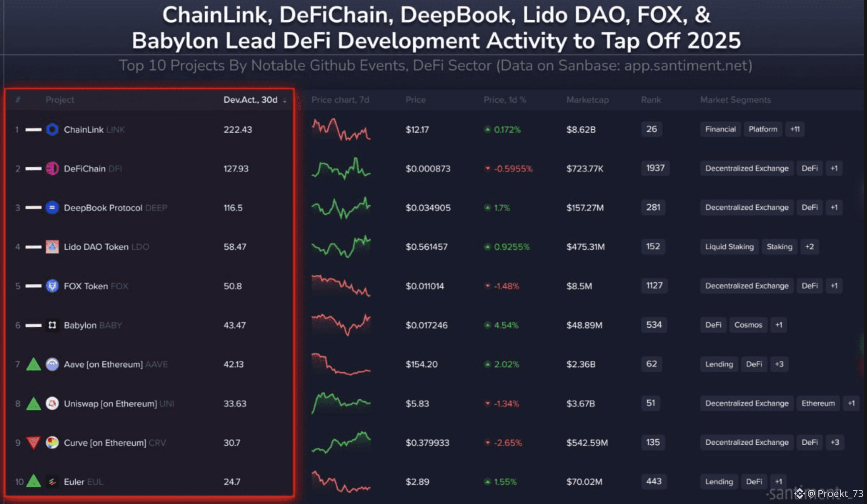This screenshot has width=867, height=504.
Task: Click the DeepBook Protocol blue logo
Action: point(52,208)
